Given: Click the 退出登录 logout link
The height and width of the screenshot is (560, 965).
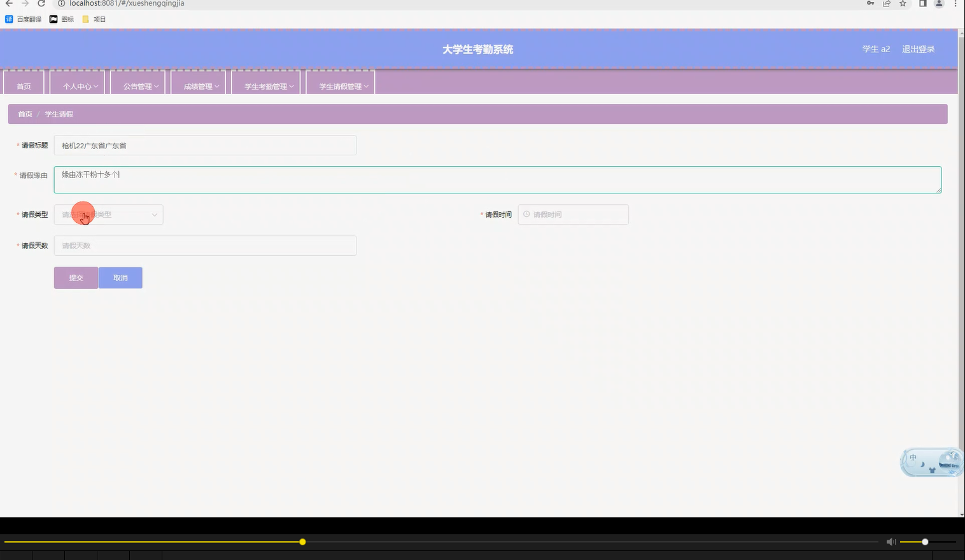Looking at the screenshot, I should click(x=917, y=49).
